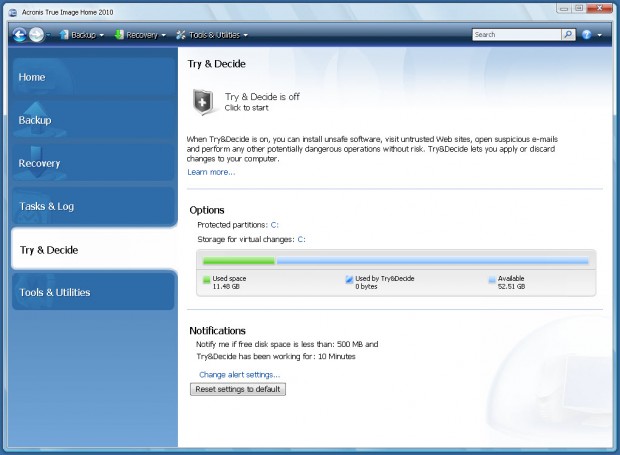Expand Tools & Utilities dropdown arrow

246,35
